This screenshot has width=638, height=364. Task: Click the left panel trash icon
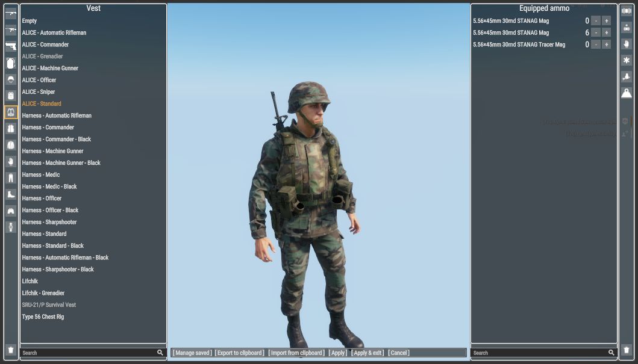[11, 350]
